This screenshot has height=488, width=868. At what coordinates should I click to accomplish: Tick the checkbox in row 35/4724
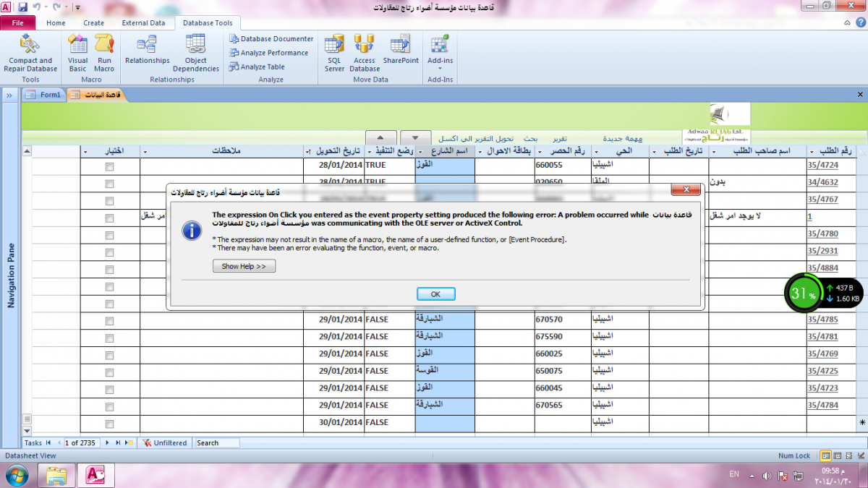click(x=110, y=166)
